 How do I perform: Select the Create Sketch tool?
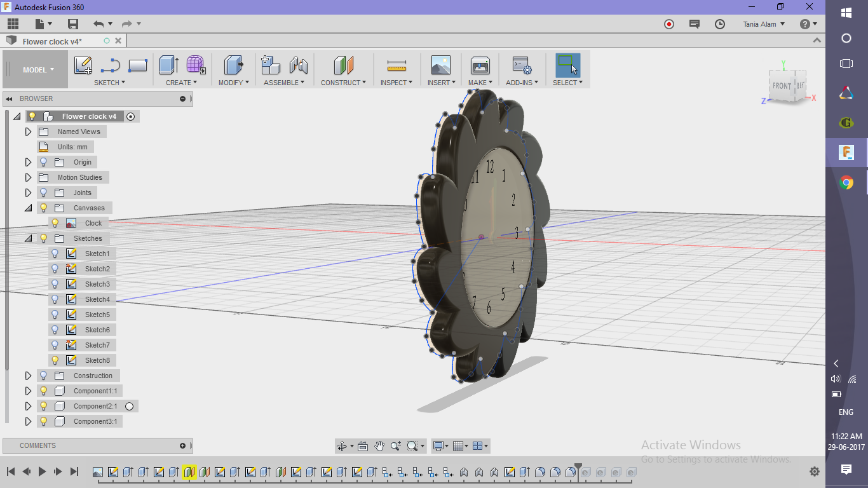(x=83, y=65)
